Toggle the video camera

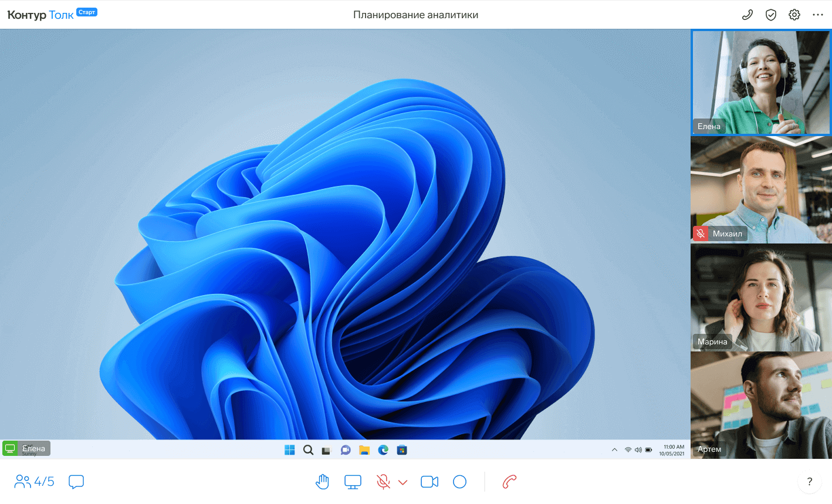[x=429, y=482]
